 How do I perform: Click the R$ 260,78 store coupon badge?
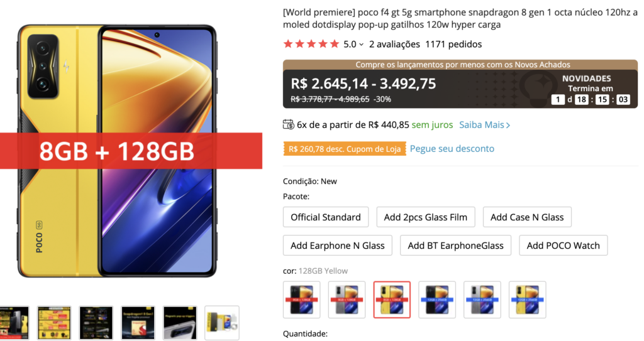click(x=345, y=149)
